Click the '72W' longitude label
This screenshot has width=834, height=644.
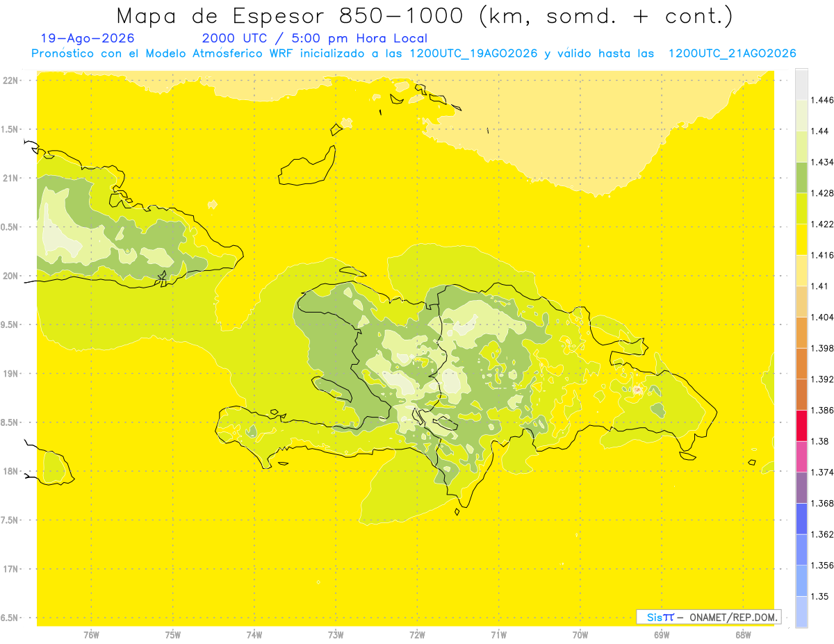coord(417,635)
